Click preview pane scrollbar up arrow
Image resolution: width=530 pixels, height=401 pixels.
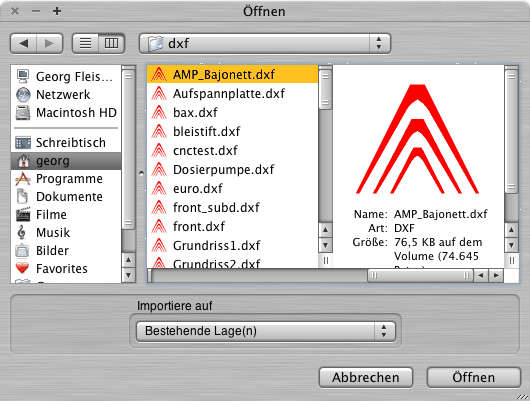coord(511,230)
